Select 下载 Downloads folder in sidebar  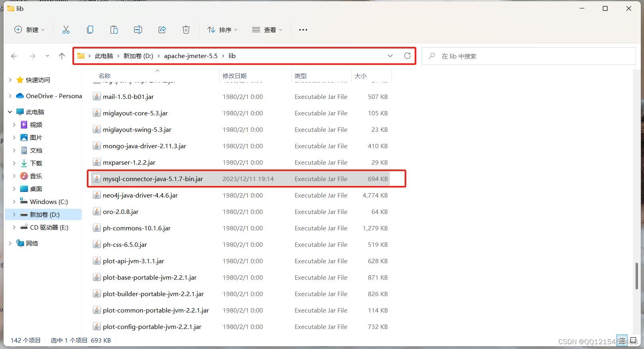point(31,163)
